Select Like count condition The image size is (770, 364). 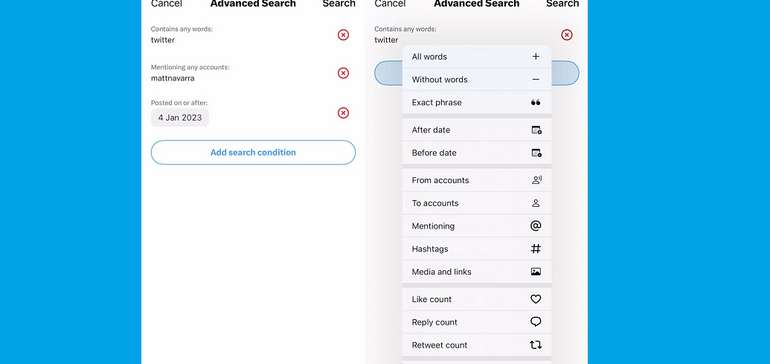(x=476, y=299)
